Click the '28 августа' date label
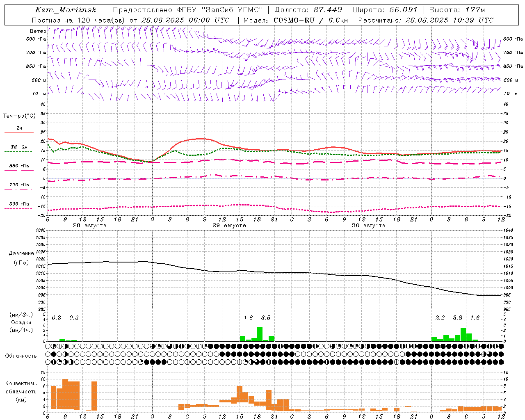This screenshot has width=525, height=420. click(90, 226)
